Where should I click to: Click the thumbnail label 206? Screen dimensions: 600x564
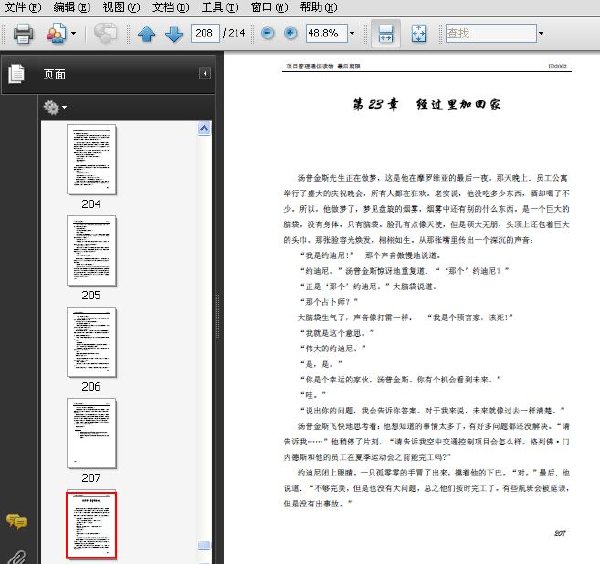tap(91, 387)
